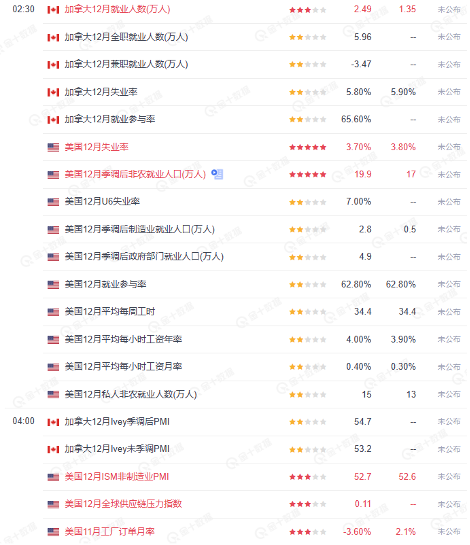This screenshot has height=545, width=470.
Task: Click the previous value 7.00% for U6失业率
Action: click(359, 202)
